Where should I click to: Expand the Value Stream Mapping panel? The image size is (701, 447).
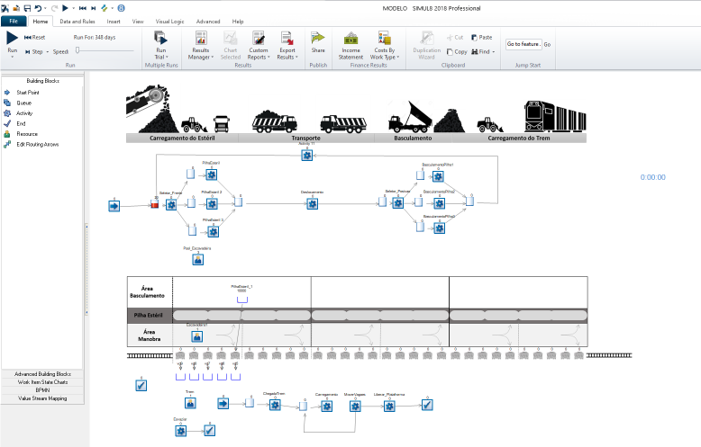point(42,398)
